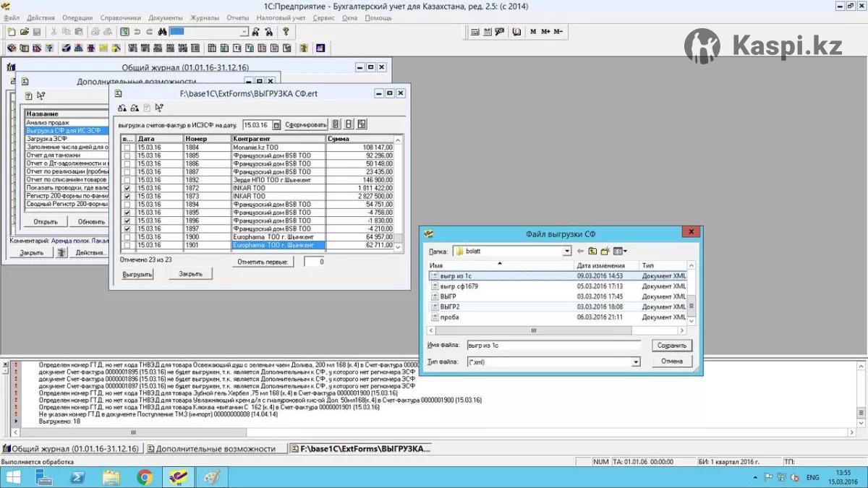Sort files by the Имя column header
868x488 pixels.
(x=501, y=266)
